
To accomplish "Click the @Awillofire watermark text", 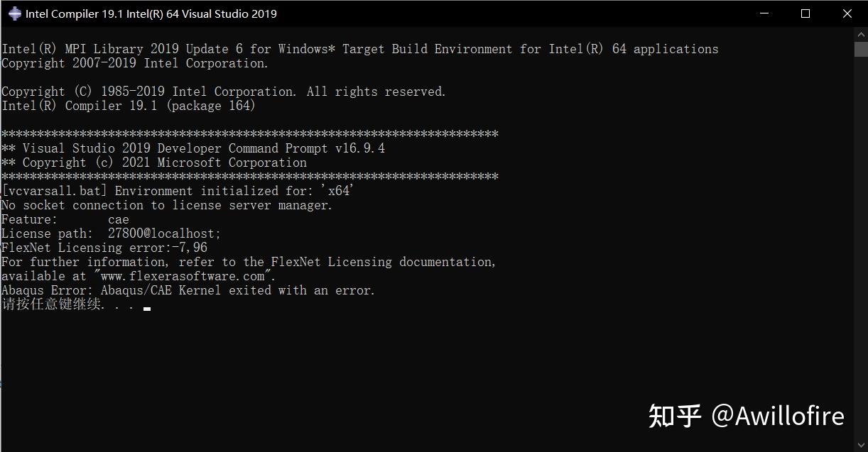I will click(x=777, y=416).
